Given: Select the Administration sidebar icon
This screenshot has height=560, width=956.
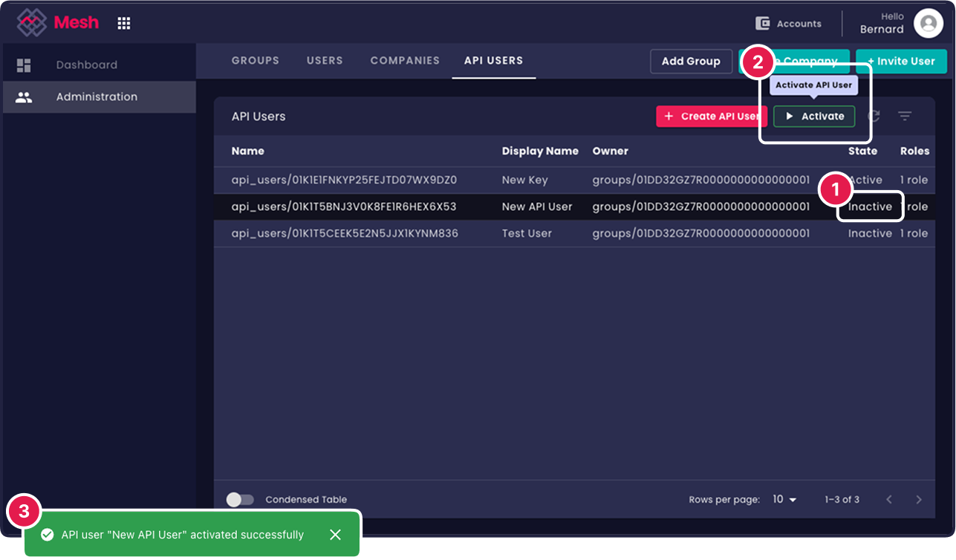Looking at the screenshot, I should [25, 97].
